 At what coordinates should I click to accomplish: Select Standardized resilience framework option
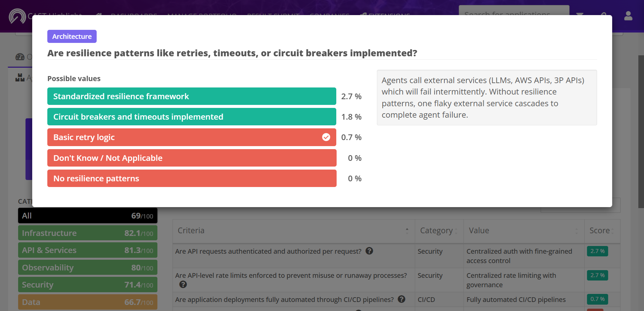(192, 96)
